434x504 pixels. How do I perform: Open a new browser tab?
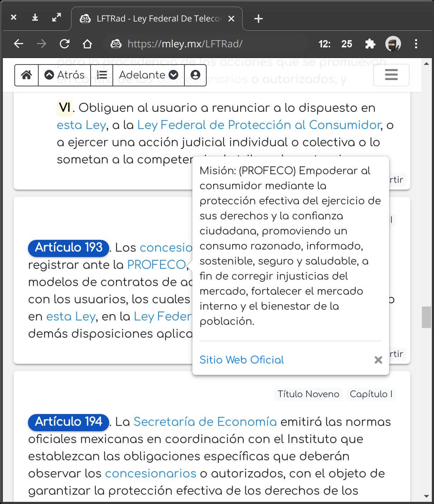(x=258, y=19)
